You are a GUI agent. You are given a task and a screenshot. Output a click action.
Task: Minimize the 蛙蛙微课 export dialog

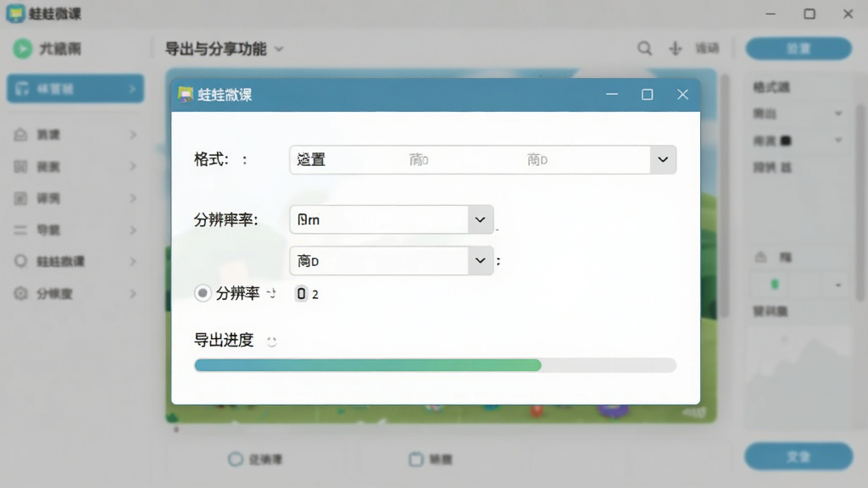click(x=612, y=95)
